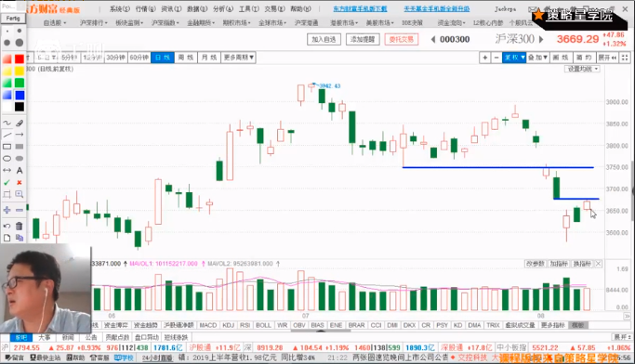This screenshot has height=364, width=635.
Task: Select the double-headed arrow tool
Action: pyautogui.click(x=7, y=170)
